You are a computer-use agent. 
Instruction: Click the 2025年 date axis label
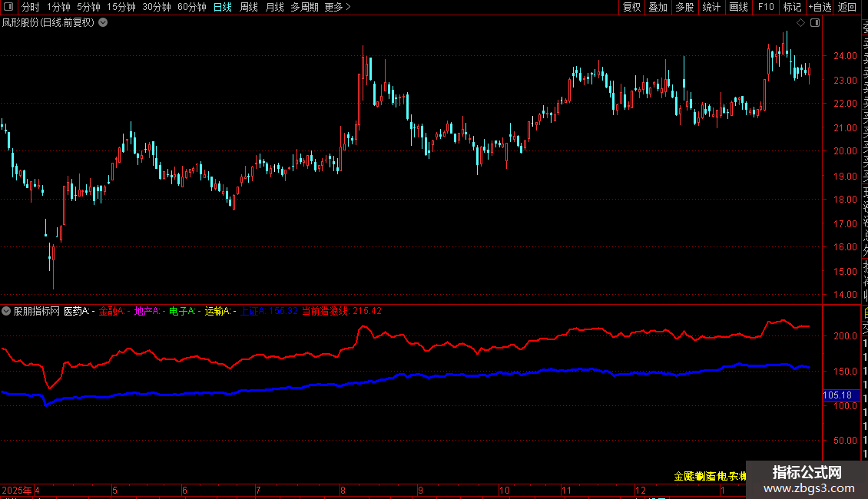[17, 490]
